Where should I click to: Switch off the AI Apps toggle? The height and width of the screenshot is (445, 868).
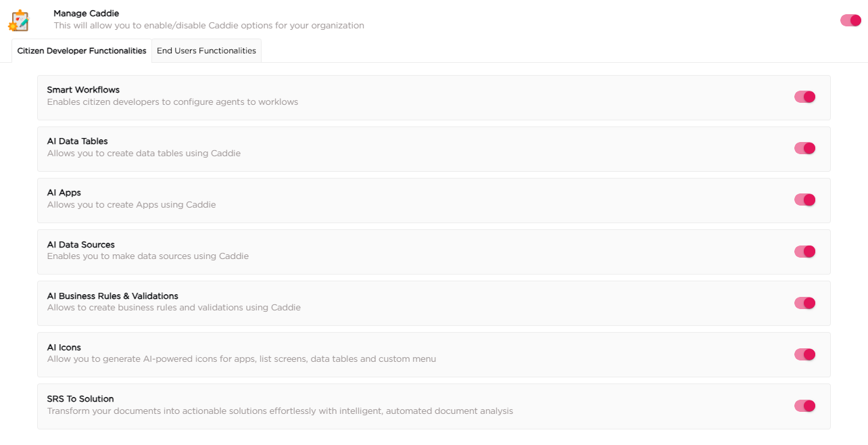[x=804, y=200]
